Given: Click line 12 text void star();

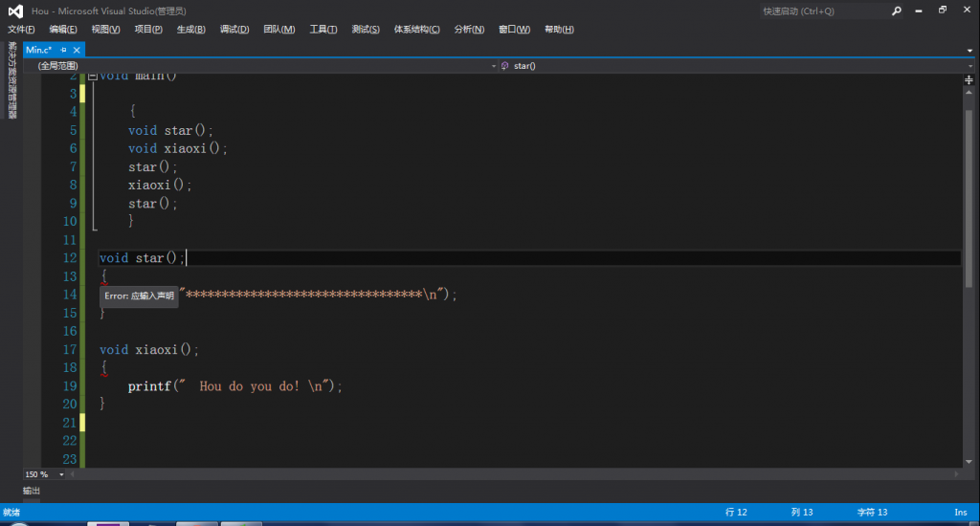Looking at the screenshot, I should click(142, 258).
